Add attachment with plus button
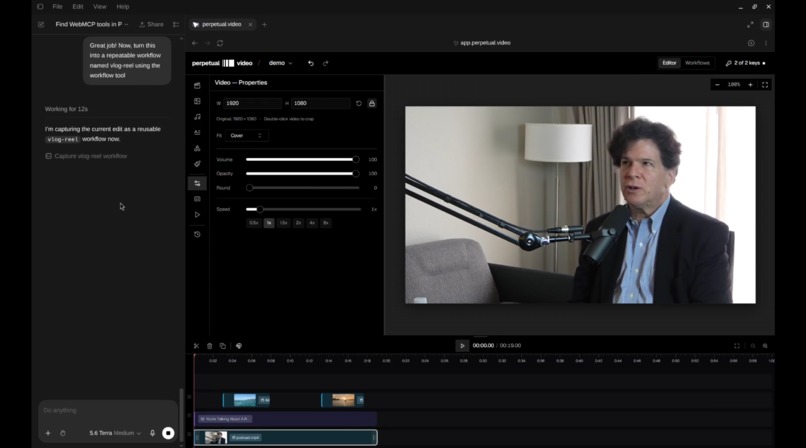Viewport: 806px width, 448px height. pos(48,433)
